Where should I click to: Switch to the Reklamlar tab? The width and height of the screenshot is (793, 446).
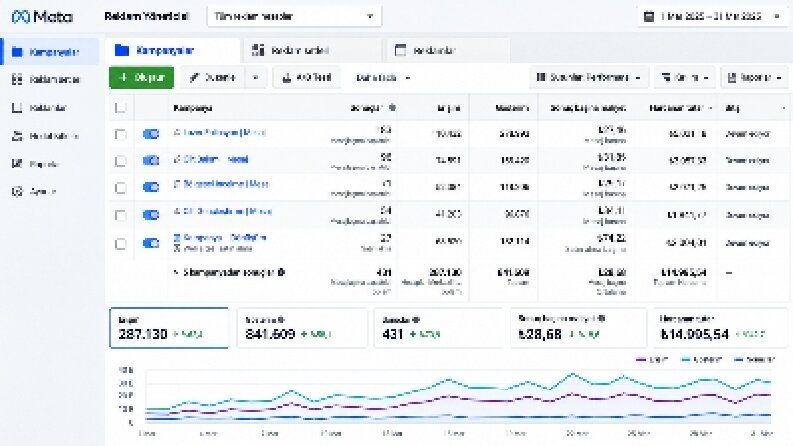pyautogui.click(x=448, y=51)
